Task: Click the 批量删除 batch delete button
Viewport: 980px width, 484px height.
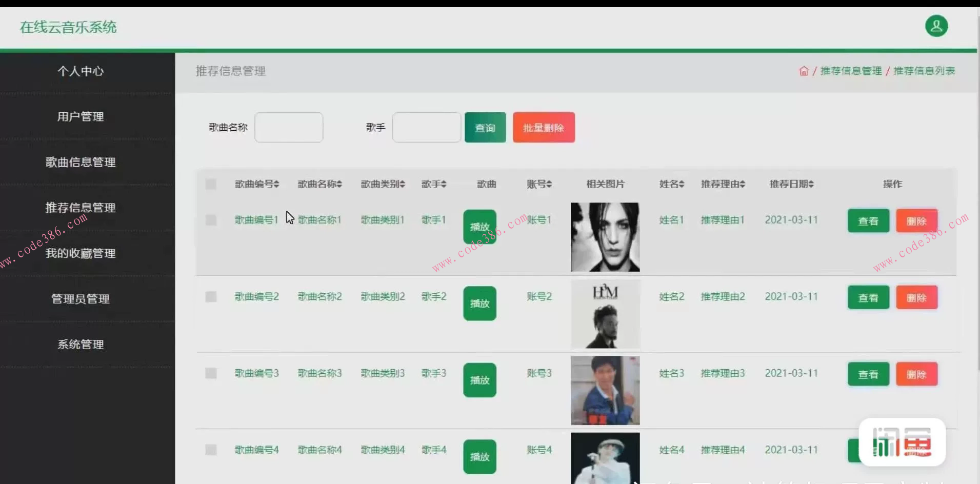Action: coord(544,127)
